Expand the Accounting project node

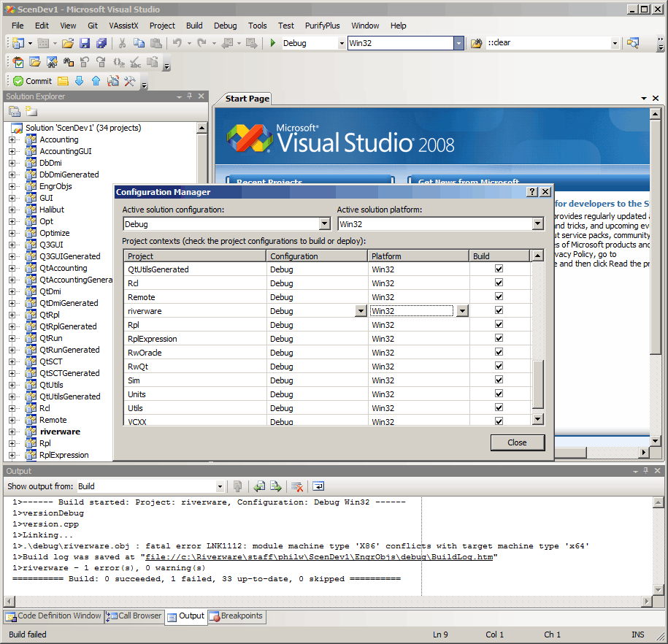click(12, 139)
